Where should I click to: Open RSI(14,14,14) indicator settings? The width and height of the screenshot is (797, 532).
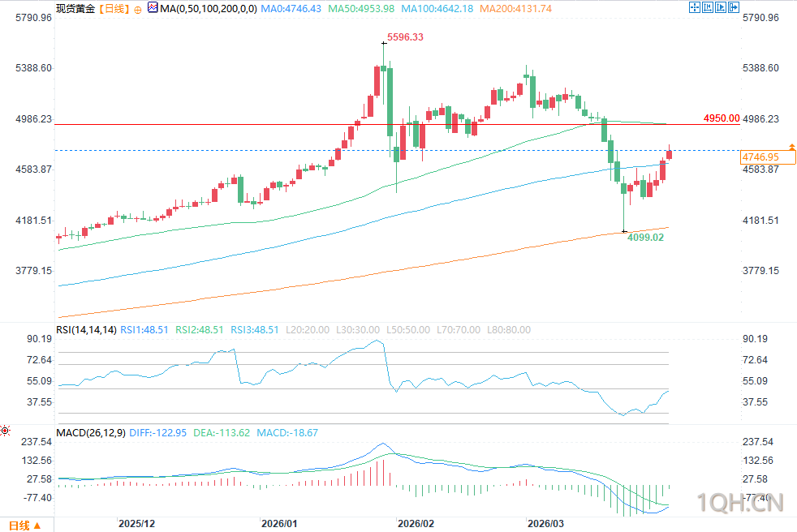[x=86, y=330]
